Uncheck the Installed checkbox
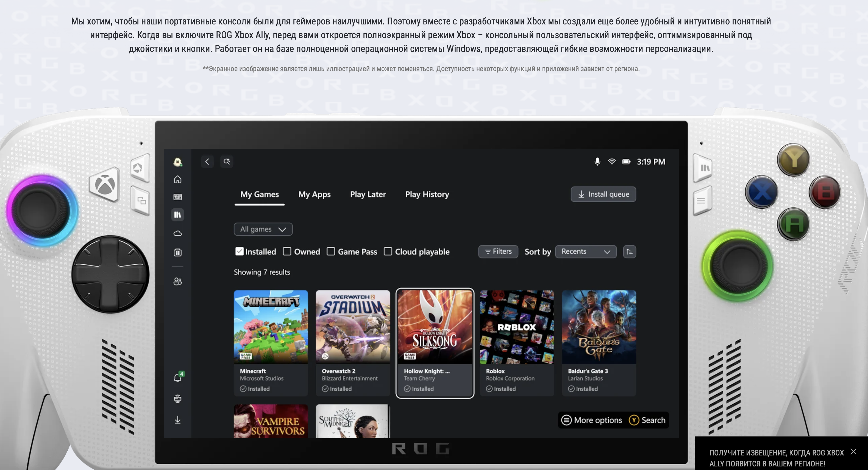 pyautogui.click(x=239, y=251)
